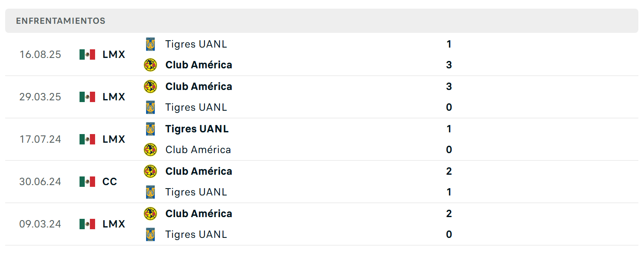Select LMX label for the 29.03.25 match

[114, 97]
